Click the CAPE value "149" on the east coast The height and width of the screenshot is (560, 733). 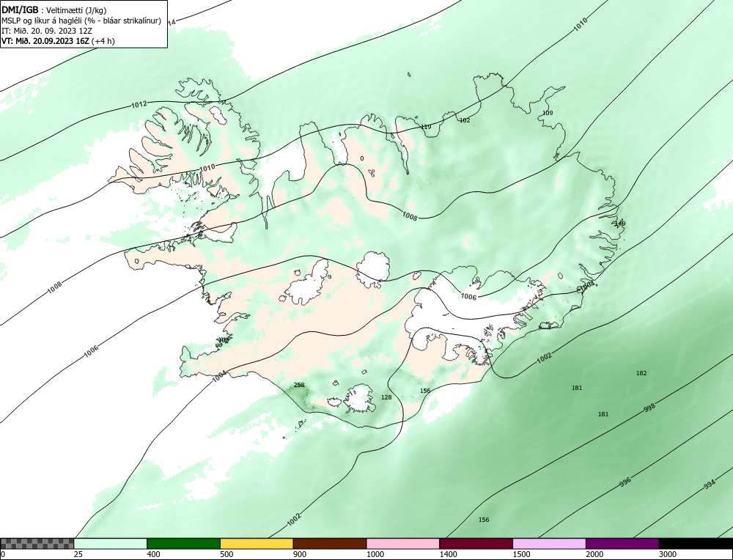click(620, 224)
